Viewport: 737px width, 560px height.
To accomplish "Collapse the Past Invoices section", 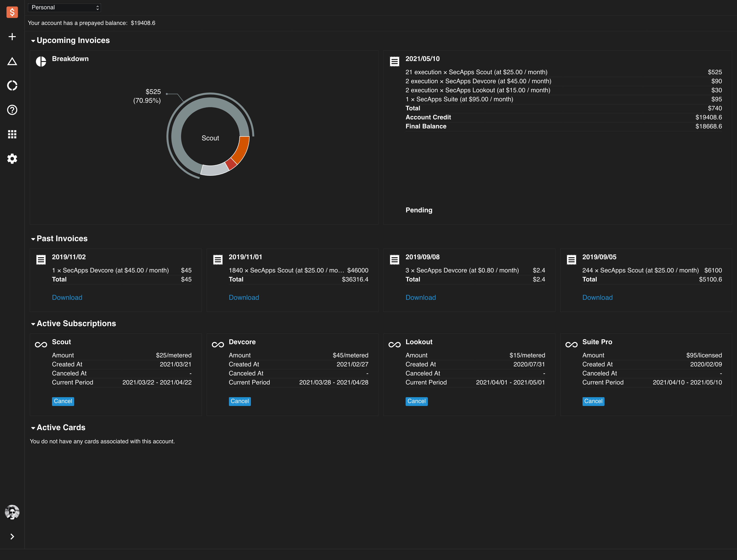I will [x=33, y=239].
